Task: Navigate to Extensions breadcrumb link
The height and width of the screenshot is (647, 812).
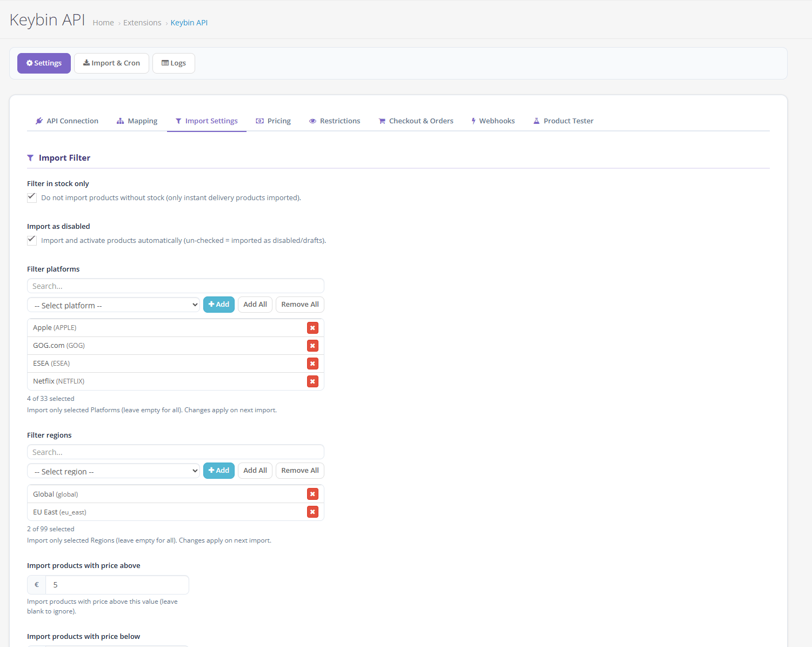Action: tap(142, 23)
